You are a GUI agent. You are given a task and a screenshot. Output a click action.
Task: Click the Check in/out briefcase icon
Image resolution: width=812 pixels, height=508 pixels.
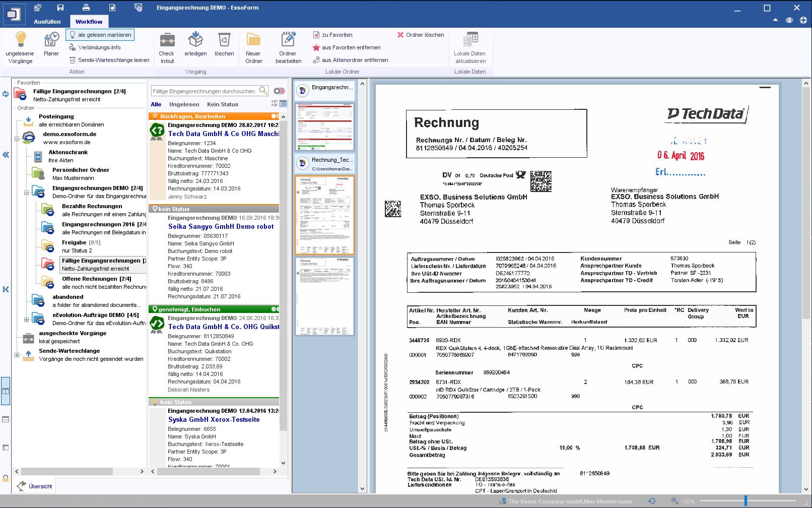point(167,39)
